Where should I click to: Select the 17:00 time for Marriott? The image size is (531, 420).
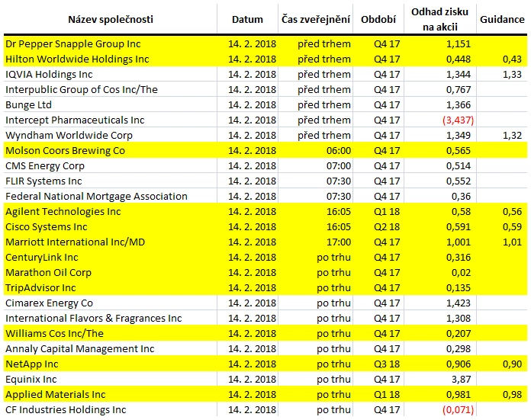point(339,242)
